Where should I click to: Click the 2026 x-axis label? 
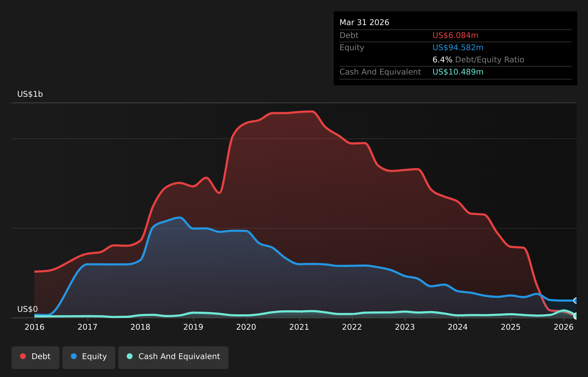(564, 327)
